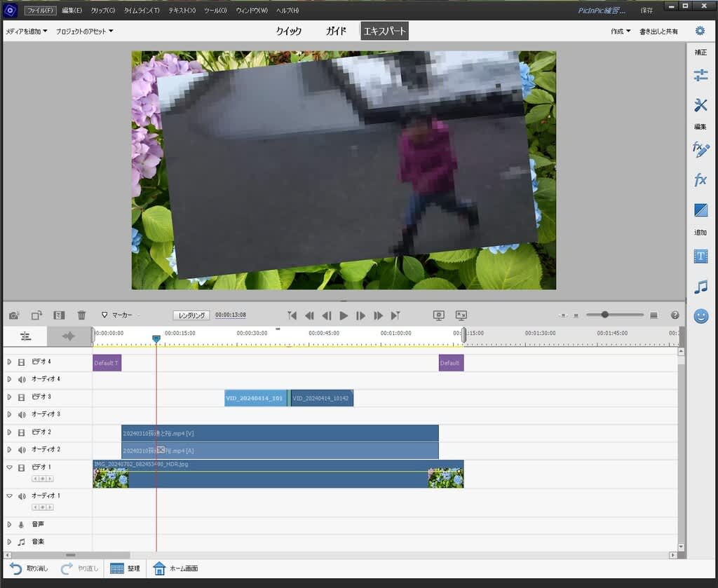Switch to the クイック tab
The width and height of the screenshot is (718, 588).
(288, 31)
